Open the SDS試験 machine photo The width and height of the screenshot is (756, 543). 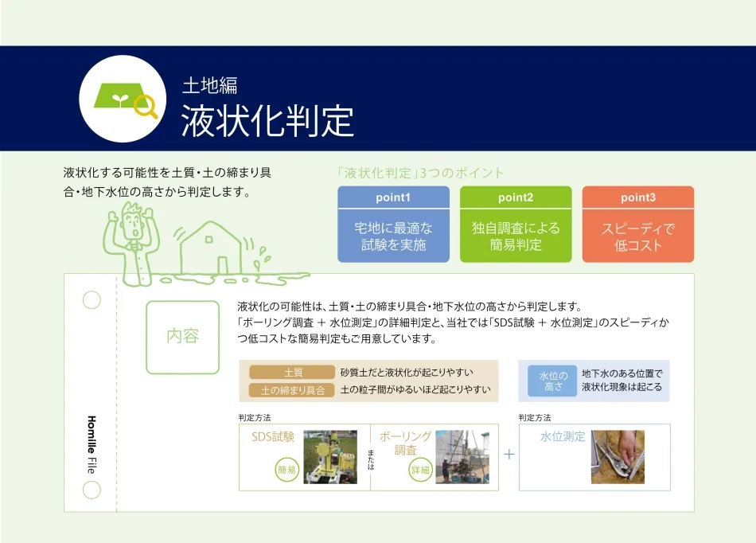click(330, 457)
